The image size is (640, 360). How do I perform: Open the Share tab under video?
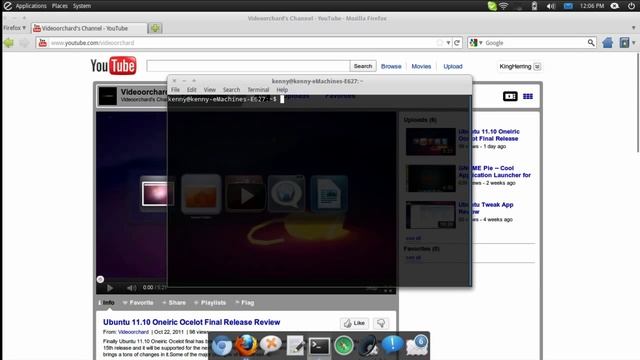(x=174, y=303)
